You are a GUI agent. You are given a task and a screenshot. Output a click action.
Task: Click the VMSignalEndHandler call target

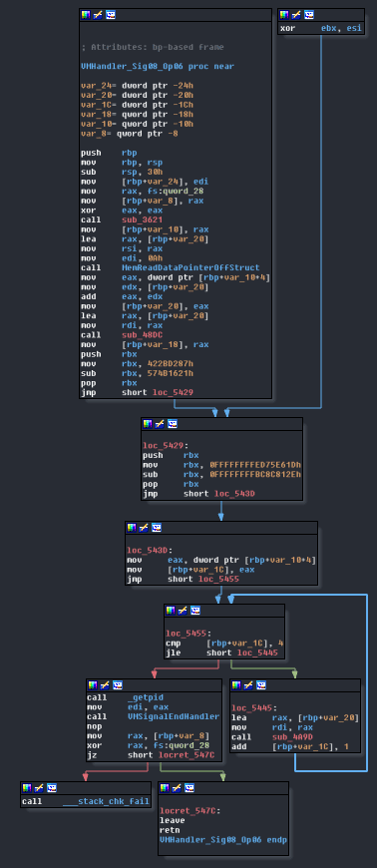174,716
